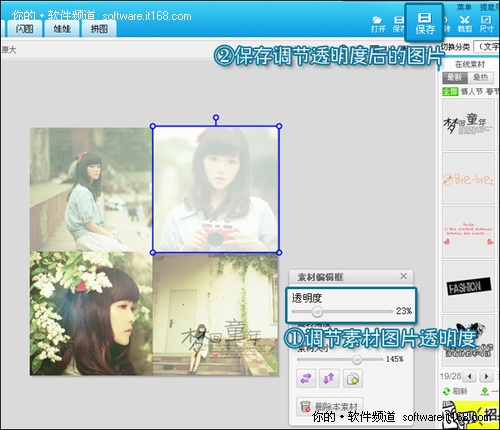The image size is (500, 430).
Task: Go to the previous material page arrow
Action: tap(470, 376)
